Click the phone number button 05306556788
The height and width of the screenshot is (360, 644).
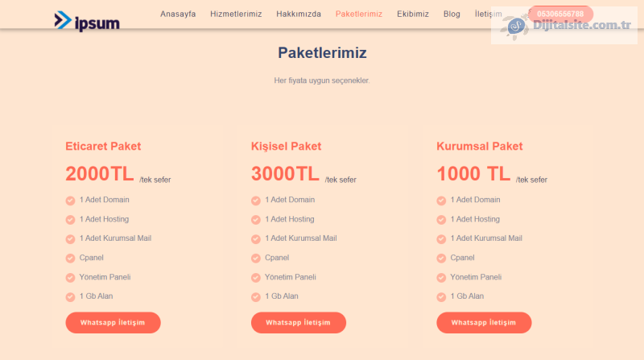pos(560,14)
